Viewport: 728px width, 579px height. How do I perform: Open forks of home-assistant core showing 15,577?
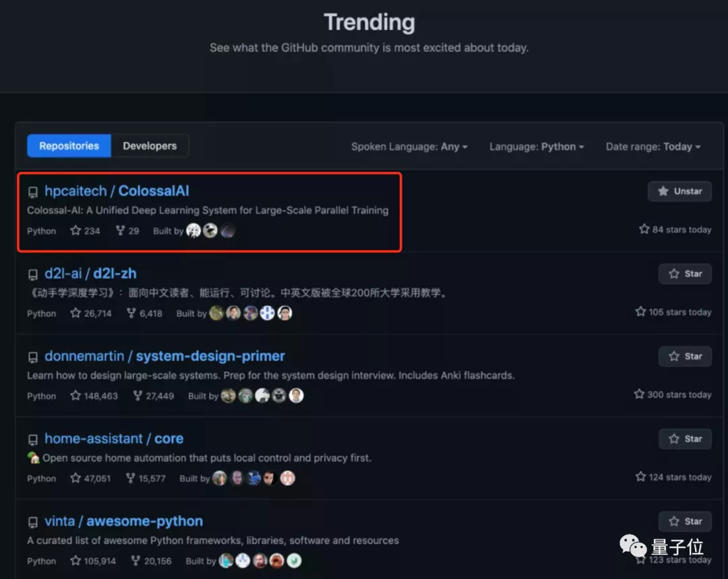(x=146, y=479)
